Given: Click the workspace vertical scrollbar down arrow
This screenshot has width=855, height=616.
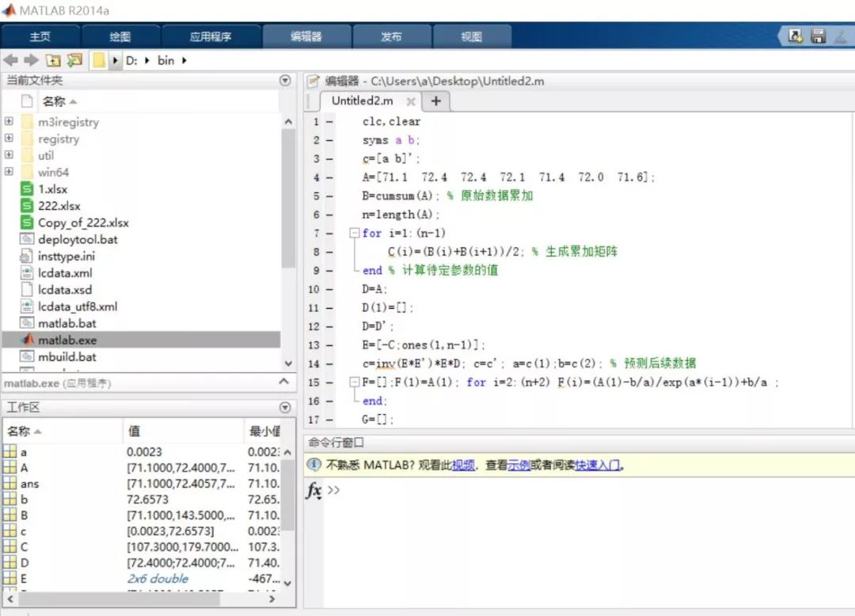Looking at the screenshot, I should point(288,583).
